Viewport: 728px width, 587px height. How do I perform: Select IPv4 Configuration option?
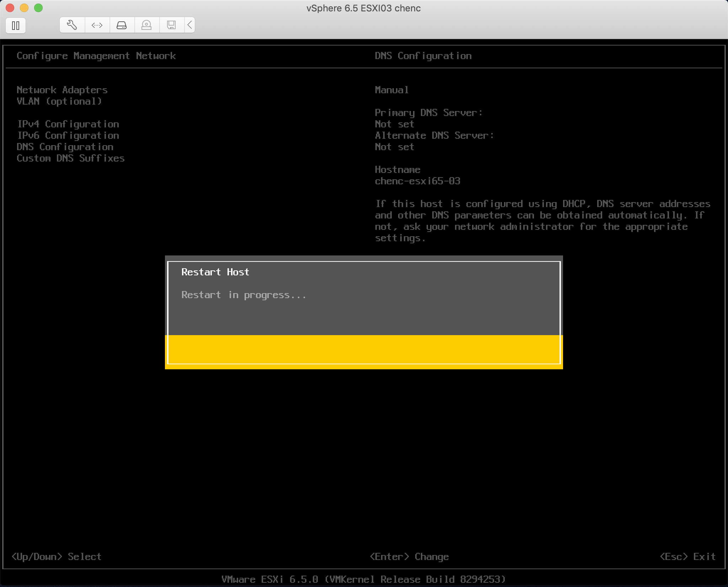(68, 123)
